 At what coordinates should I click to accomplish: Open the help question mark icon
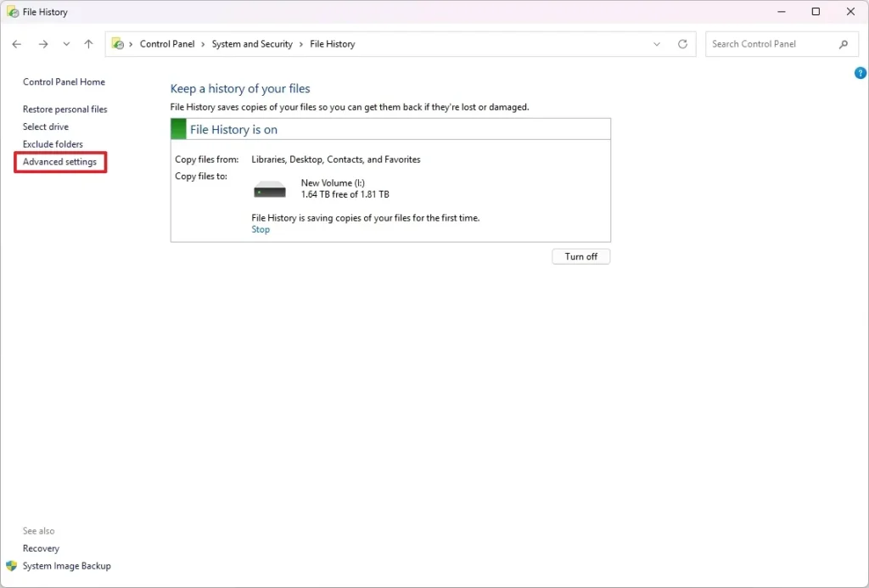click(860, 74)
